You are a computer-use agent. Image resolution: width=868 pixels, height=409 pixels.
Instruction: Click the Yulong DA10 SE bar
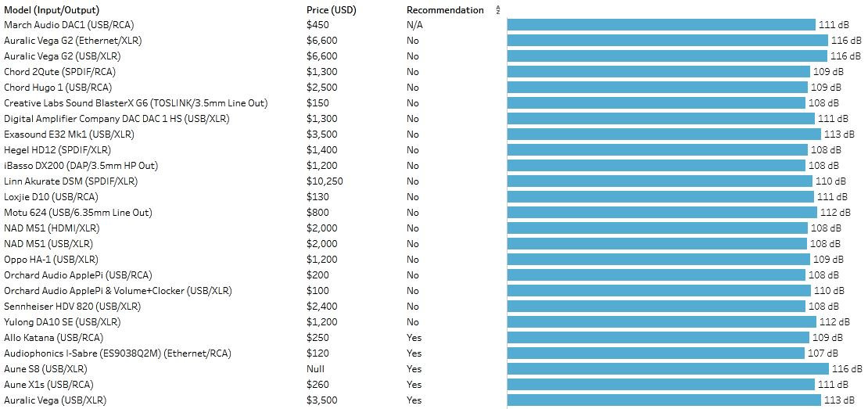pos(662,322)
